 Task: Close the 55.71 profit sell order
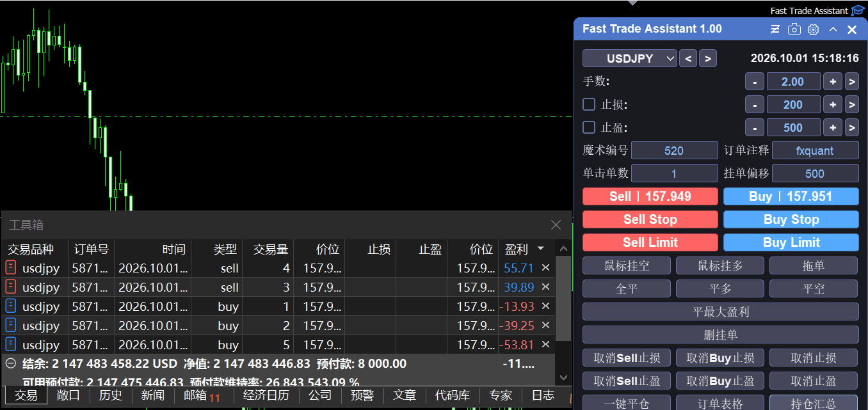pyautogui.click(x=545, y=268)
